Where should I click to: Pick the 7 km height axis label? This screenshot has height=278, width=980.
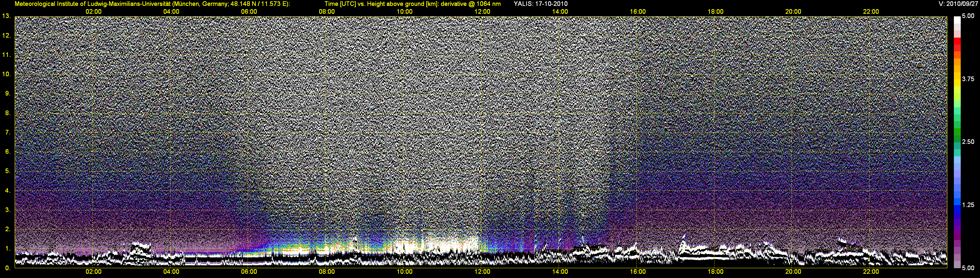[8, 132]
